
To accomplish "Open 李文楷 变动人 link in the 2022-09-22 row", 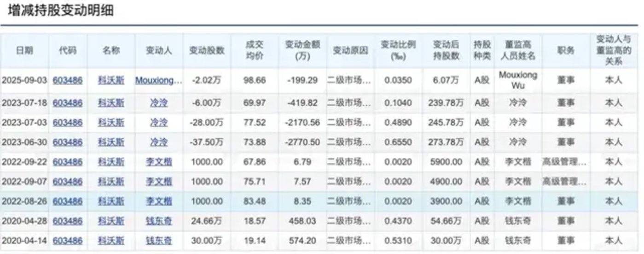I will [x=159, y=162].
